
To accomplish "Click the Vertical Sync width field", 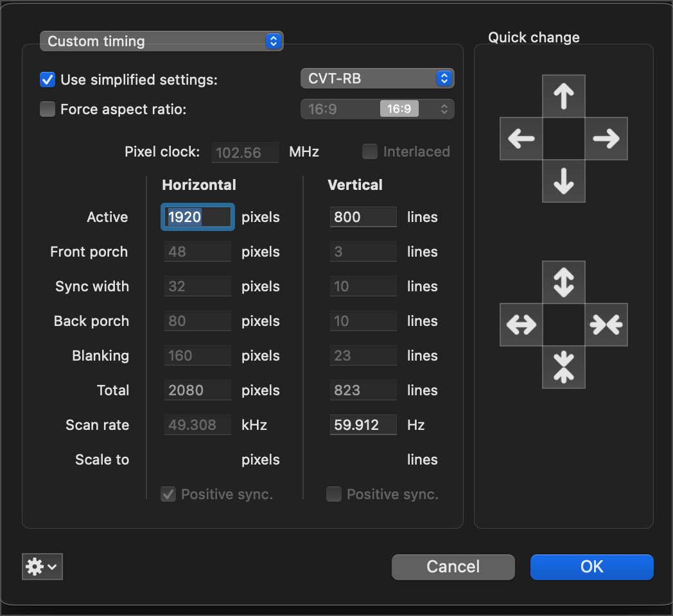I will click(x=363, y=287).
